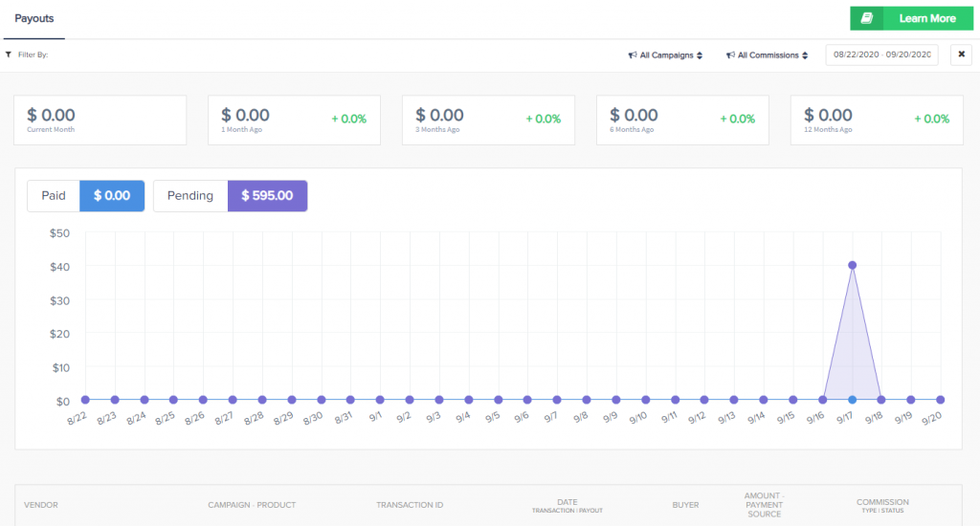The image size is (980, 526).
Task: Switch to the Payouts tab
Action: click(x=33, y=18)
